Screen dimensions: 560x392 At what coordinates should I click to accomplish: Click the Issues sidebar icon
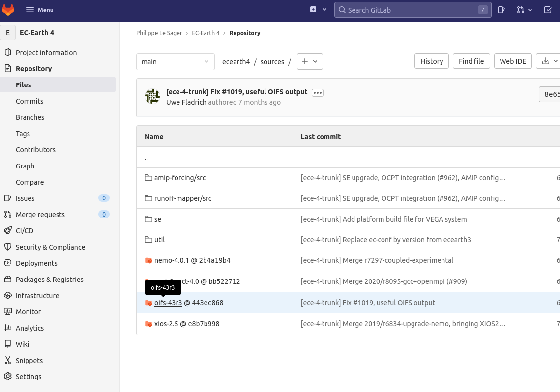click(x=8, y=198)
